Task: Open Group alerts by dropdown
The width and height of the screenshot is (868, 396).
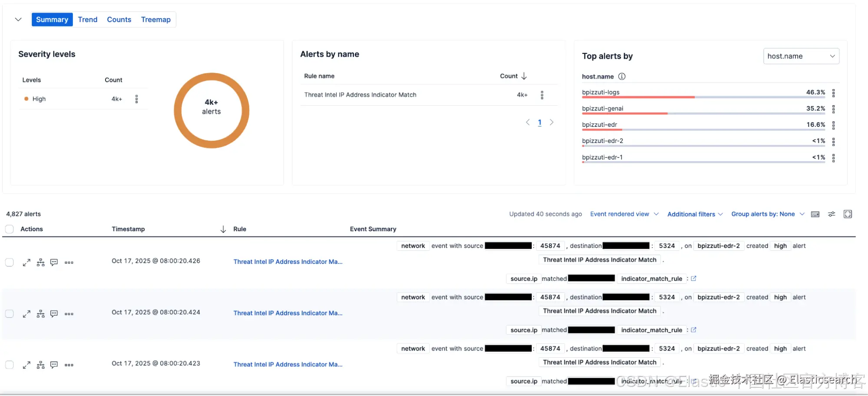Action: [767, 214]
